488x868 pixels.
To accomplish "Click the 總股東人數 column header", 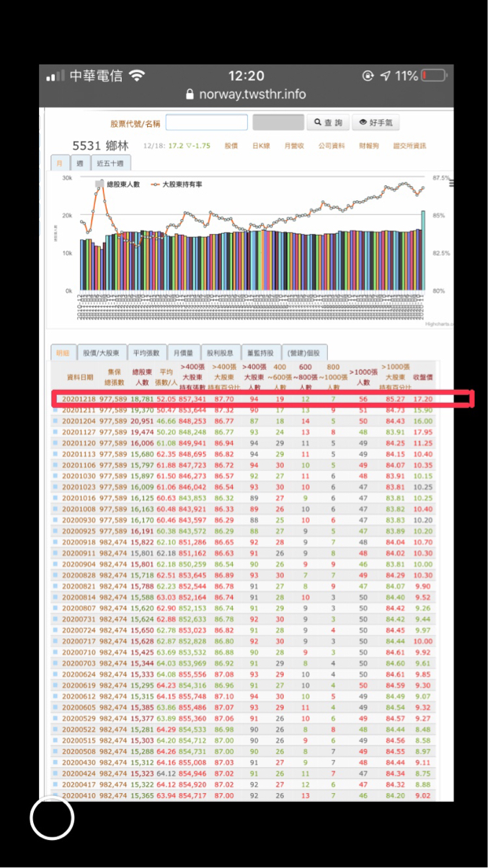I will pyautogui.click(x=142, y=376).
